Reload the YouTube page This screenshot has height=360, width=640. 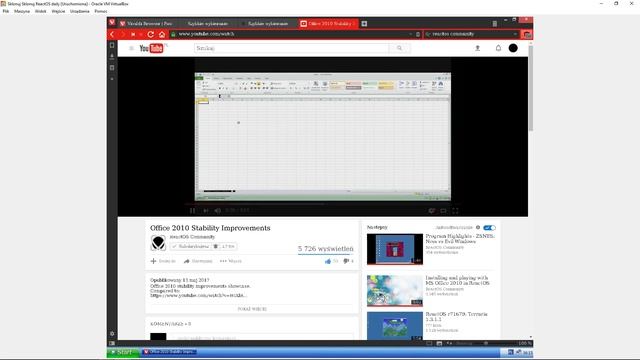(151, 34)
